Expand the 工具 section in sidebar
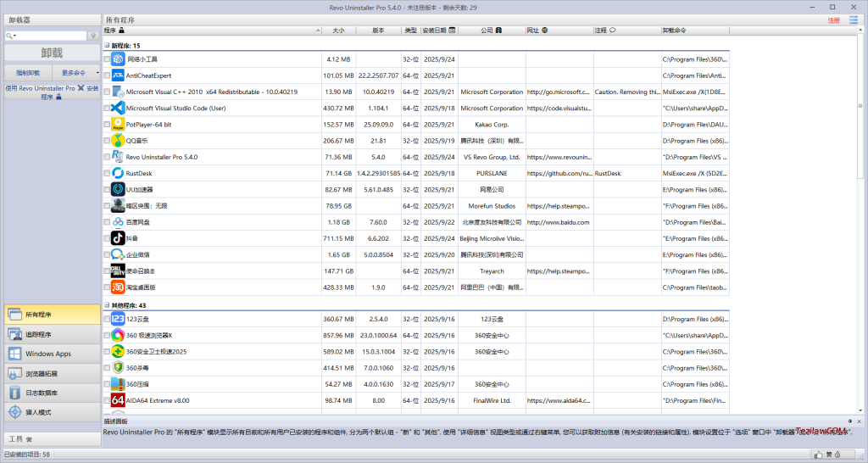 coord(52,439)
